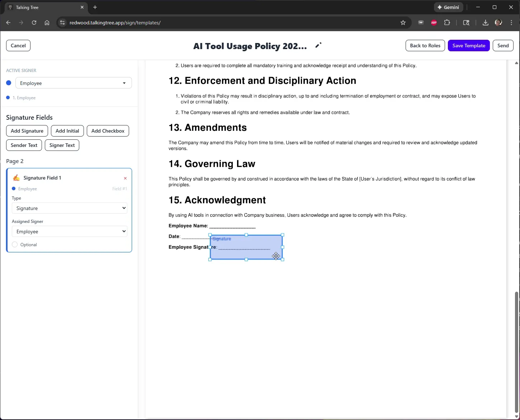The height and width of the screenshot is (420, 520).
Task: Click the Send button
Action: tap(503, 46)
